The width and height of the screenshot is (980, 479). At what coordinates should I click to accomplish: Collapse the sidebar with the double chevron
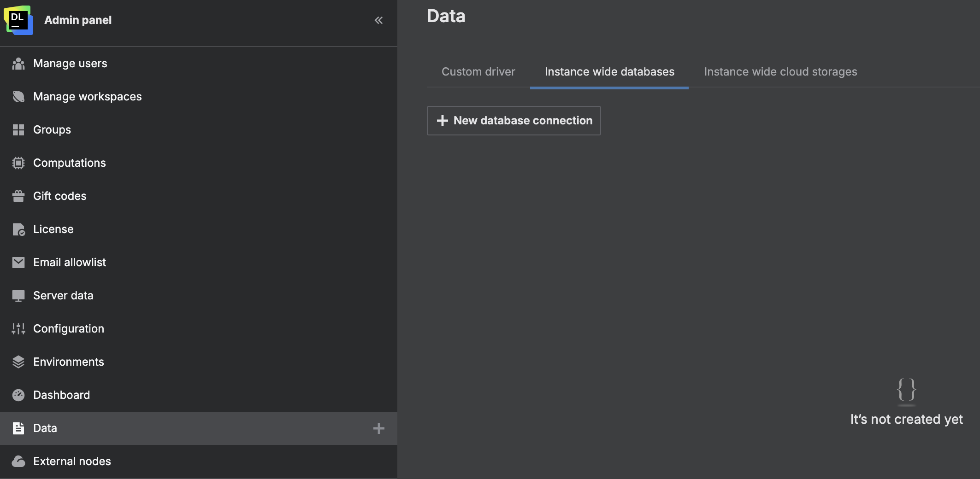point(379,20)
